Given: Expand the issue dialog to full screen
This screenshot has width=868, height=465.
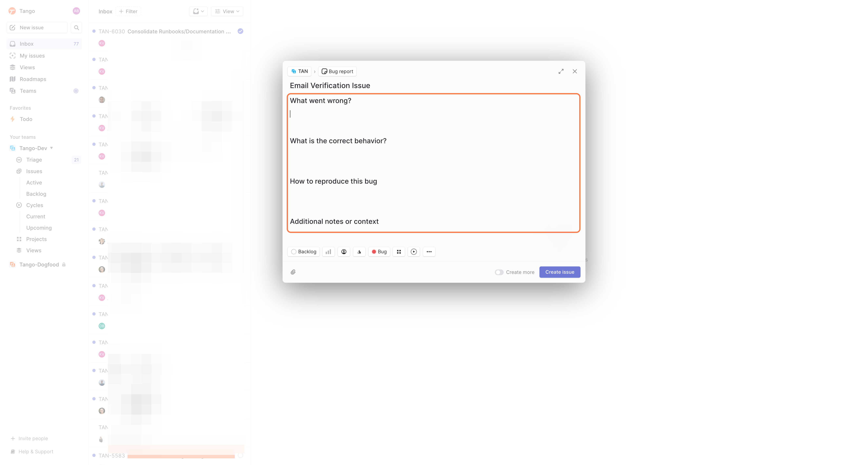Looking at the screenshot, I should pos(561,72).
